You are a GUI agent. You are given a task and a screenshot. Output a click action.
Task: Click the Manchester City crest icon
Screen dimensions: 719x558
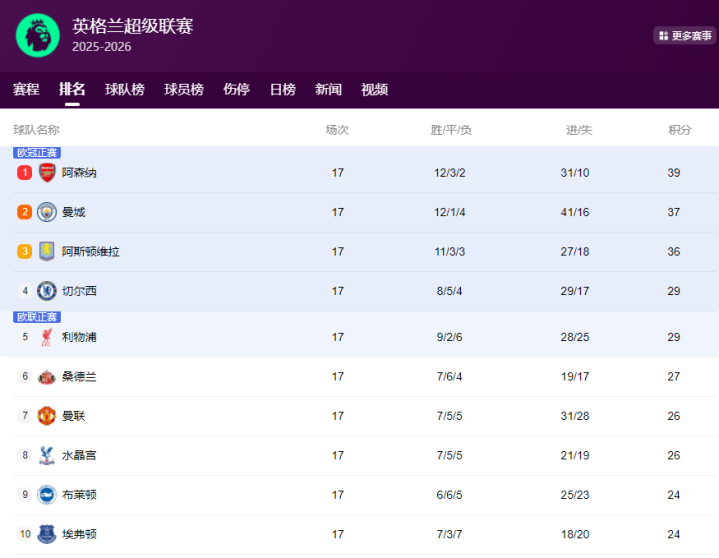tap(47, 212)
